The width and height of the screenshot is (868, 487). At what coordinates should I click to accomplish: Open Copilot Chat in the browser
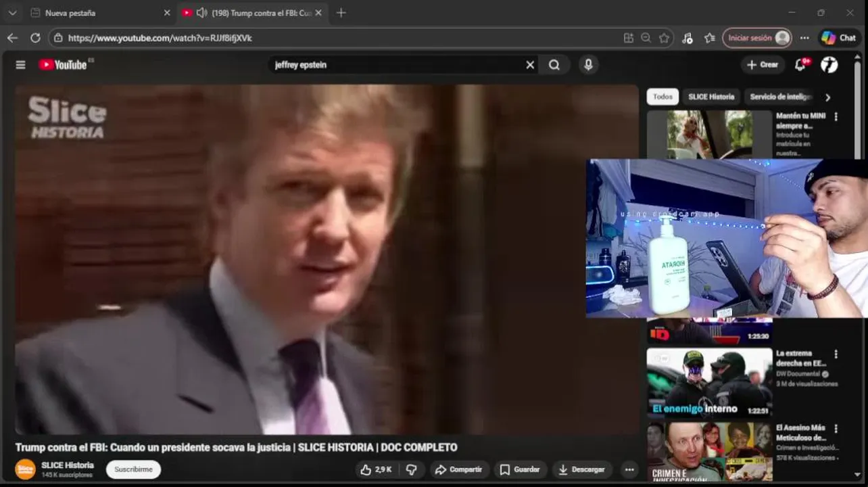coord(839,38)
